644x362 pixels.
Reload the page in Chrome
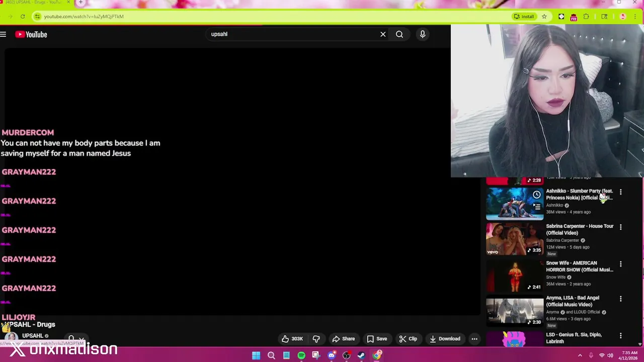point(23,17)
